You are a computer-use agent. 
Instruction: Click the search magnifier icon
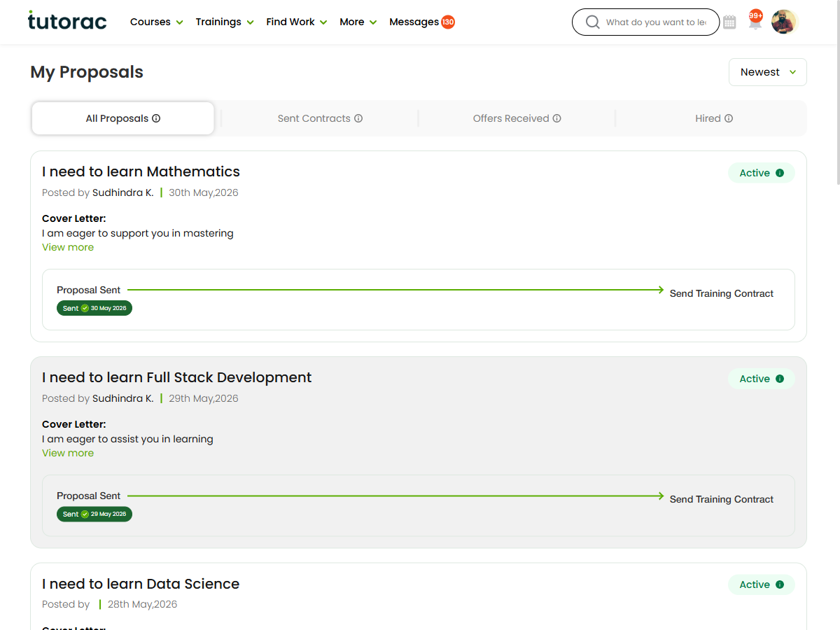[592, 22]
